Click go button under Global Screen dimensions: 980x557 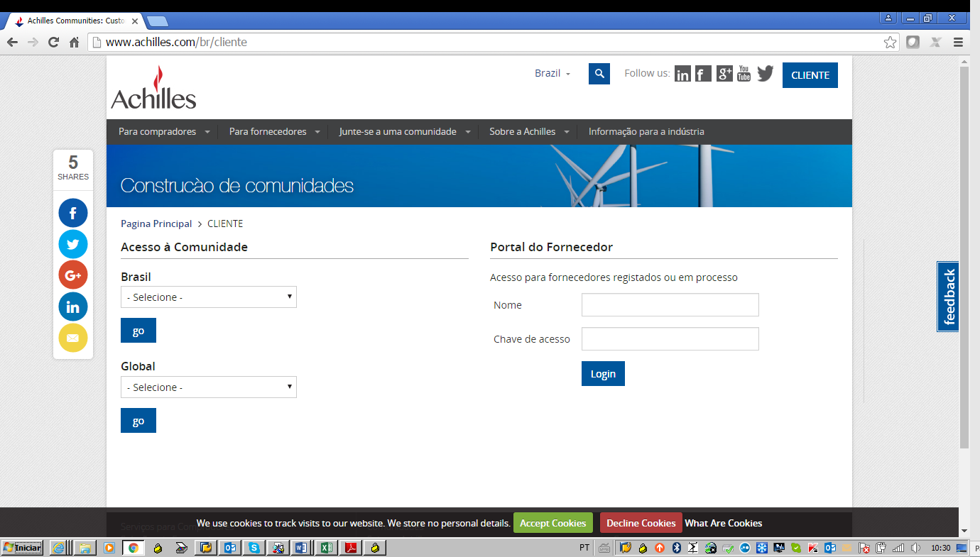click(x=138, y=421)
